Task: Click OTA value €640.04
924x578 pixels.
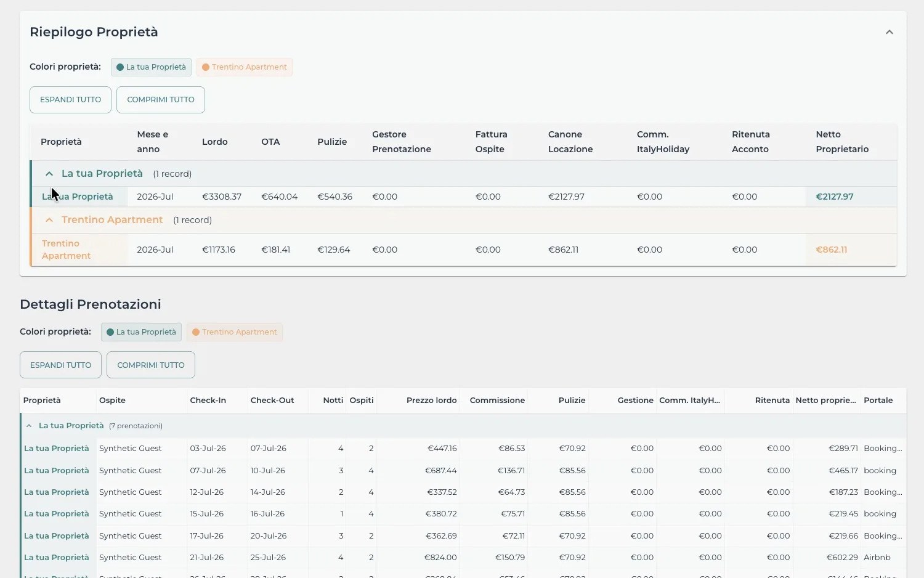Action: [280, 197]
